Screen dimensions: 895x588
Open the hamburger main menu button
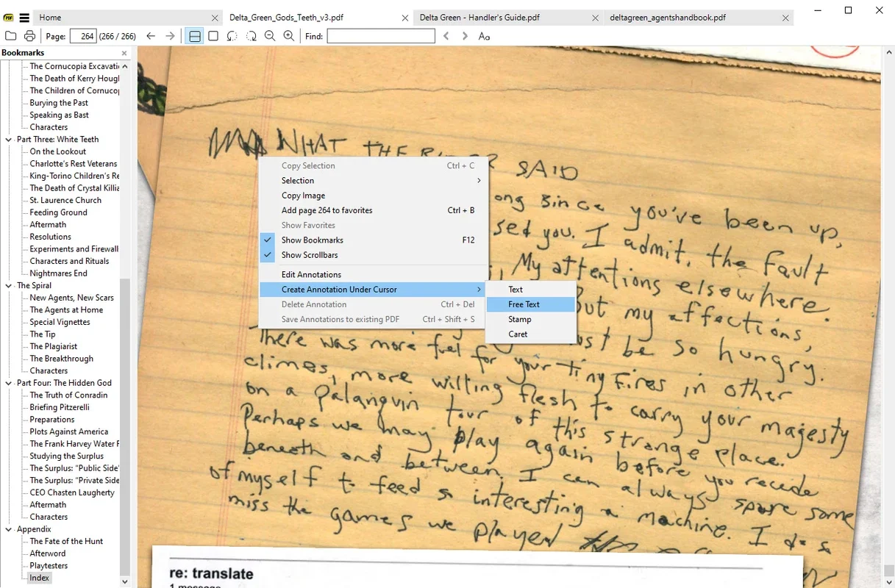click(x=24, y=18)
